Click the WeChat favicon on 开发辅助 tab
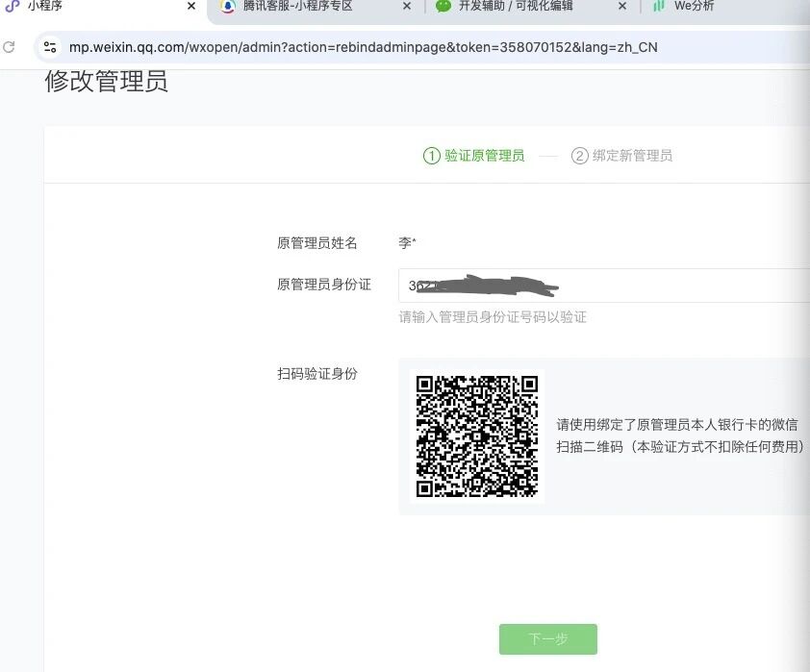The height and width of the screenshot is (672, 810). (x=443, y=6)
